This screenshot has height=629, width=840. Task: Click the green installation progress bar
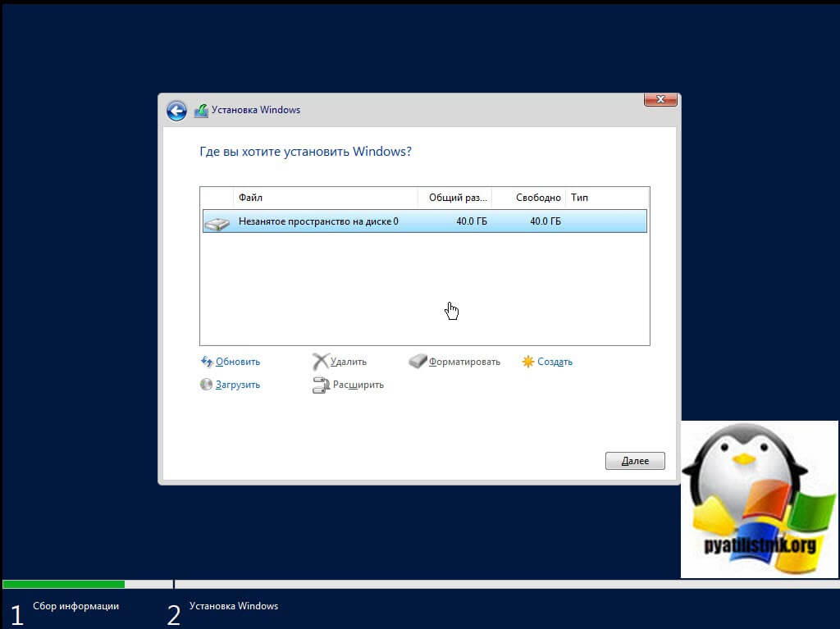pos(63,585)
